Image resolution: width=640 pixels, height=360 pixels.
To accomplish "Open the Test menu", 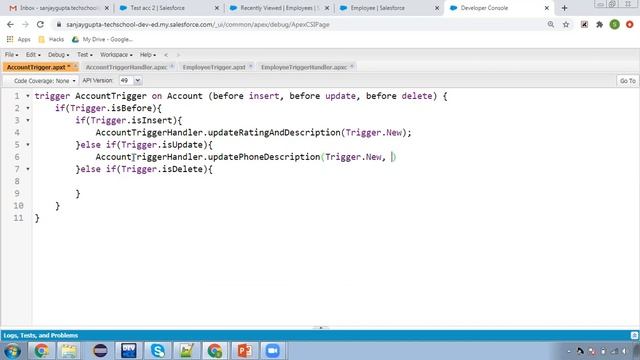I will pyautogui.click(x=84, y=55).
